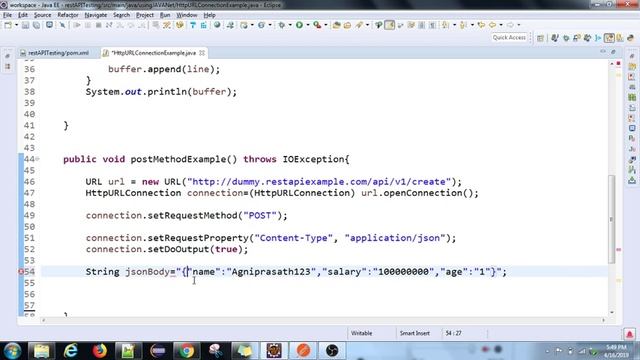
Task: Minimize the editor area
Action: (x=603, y=52)
